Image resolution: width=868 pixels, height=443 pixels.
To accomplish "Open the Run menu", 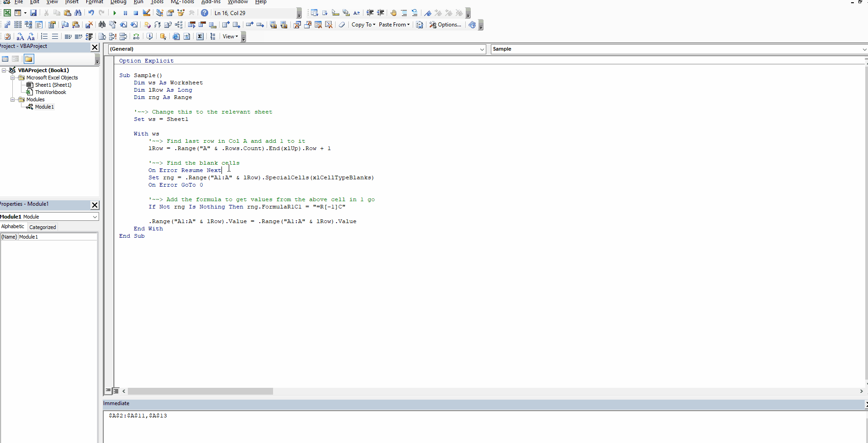I will 138,2.
